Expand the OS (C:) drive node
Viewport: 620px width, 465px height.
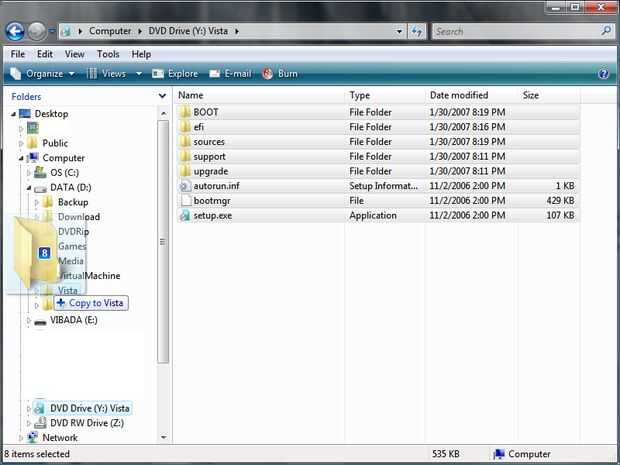tap(28, 173)
